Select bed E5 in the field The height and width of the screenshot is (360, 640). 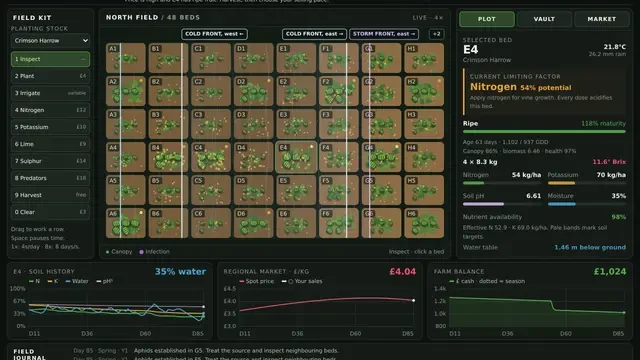(296, 190)
